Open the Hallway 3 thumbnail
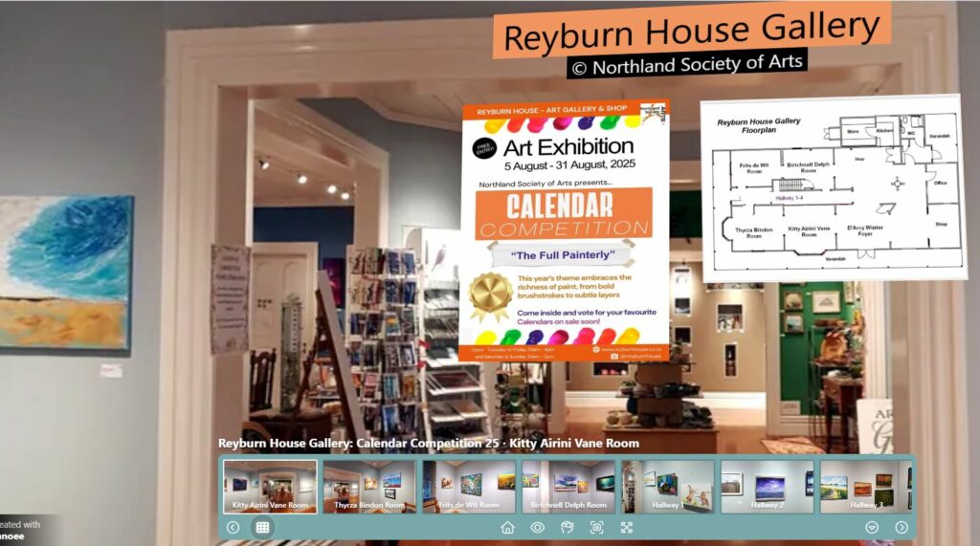This screenshot has height=546, width=980. tap(865, 487)
